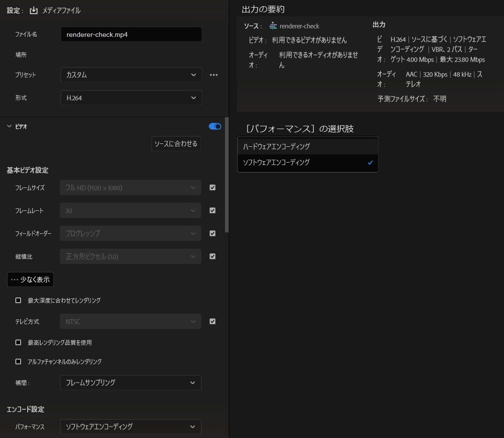This screenshot has width=504, height=438.
Task: Toggle the ビデオ export switch
Action: (215, 127)
